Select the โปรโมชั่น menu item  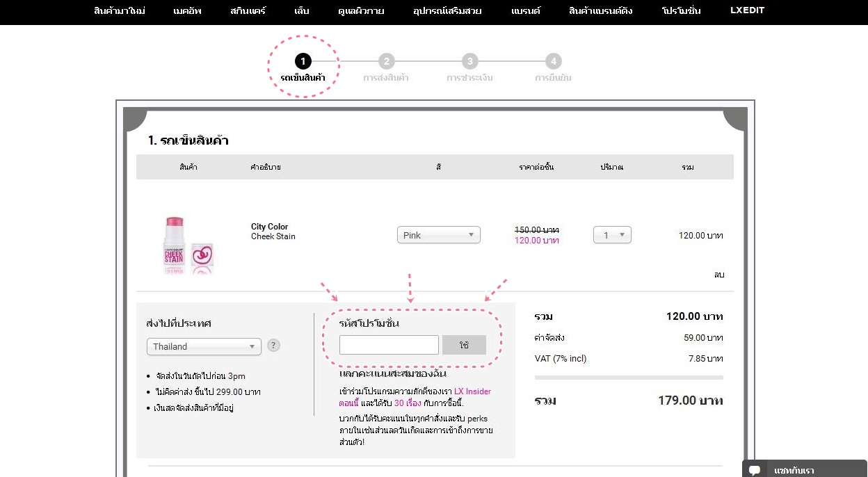(x=681, y=11)
